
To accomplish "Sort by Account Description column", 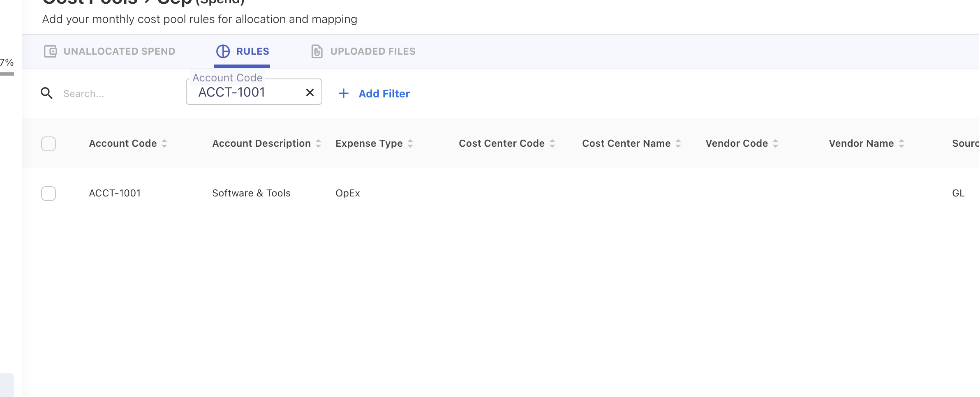I will pos(261,143).
